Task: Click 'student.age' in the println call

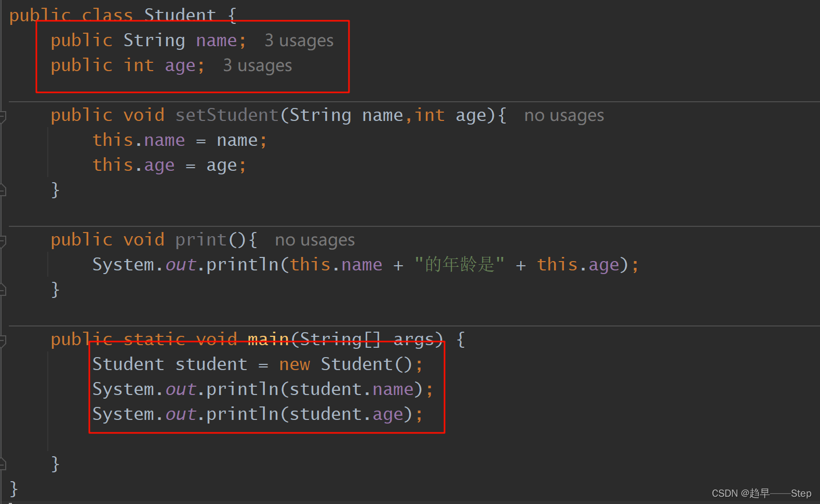Action: point(346,414)
